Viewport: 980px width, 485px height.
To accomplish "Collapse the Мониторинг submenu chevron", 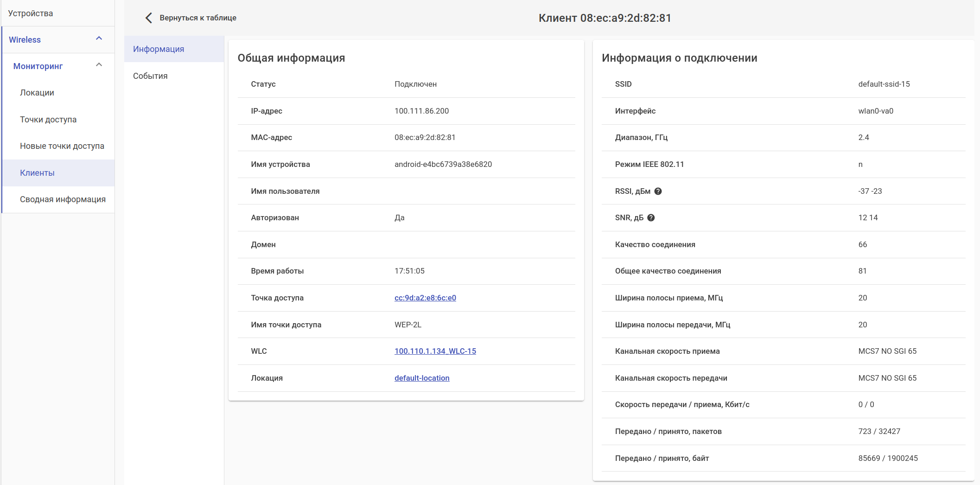I will coord(99,65).
